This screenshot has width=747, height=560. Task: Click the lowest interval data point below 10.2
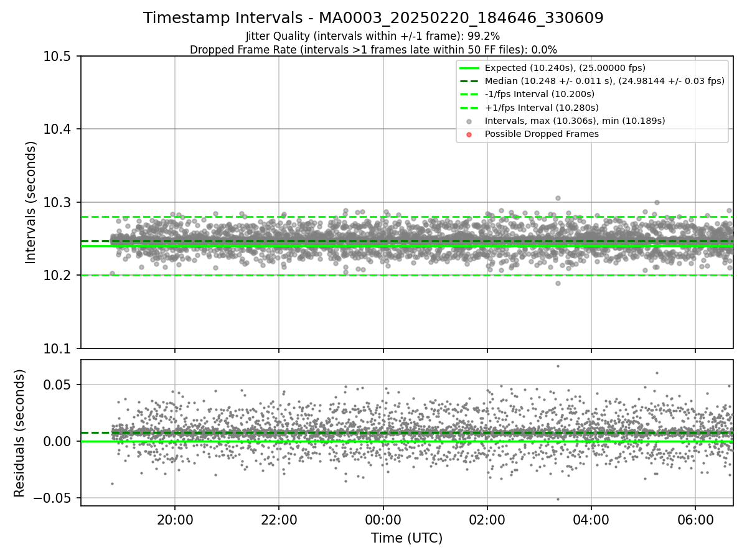pyautogui.click(x=558, y=283)
